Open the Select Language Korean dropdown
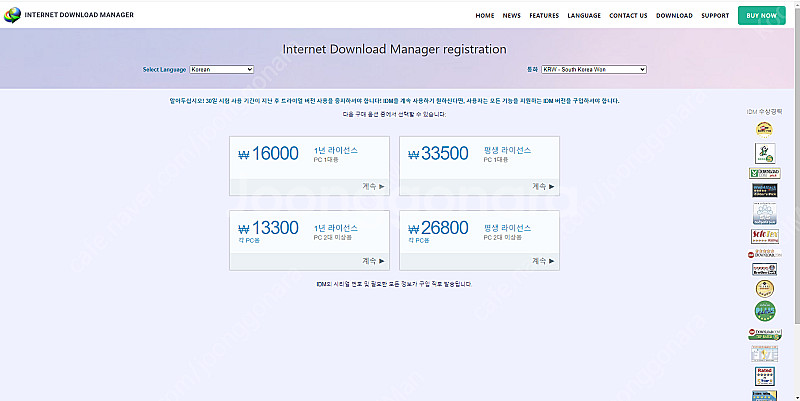Screen dimensions: 800x401 pyautogui.click(x=221, y=70)
